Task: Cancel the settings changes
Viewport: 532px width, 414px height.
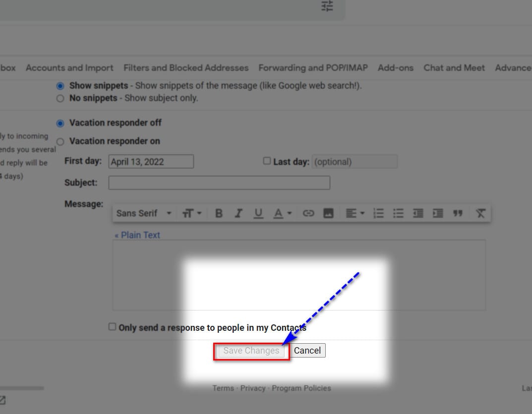Action: click(x=307, y=350)
